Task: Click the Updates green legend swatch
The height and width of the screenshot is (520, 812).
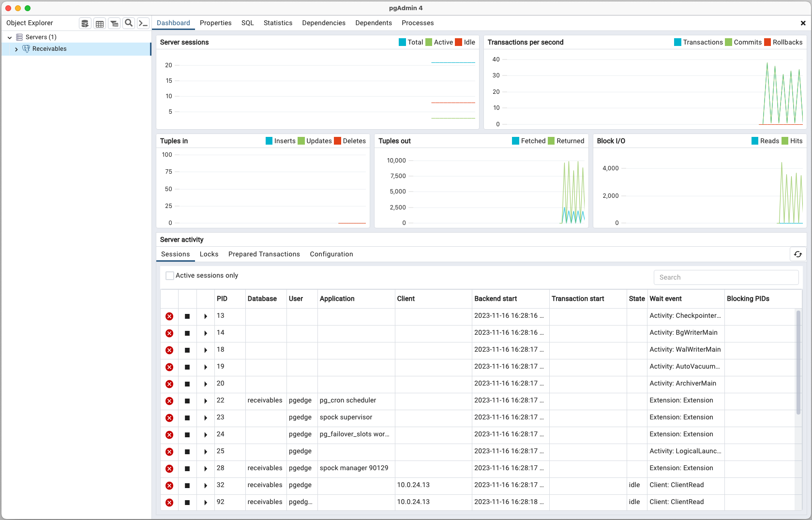Action: pos(301,141)
